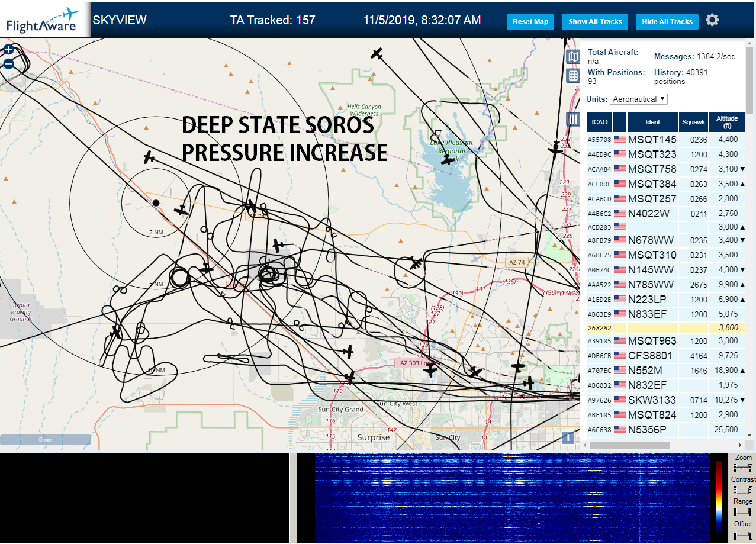The height and width of the screenshot is (544, 756).
Task: Click the sidebar horizontal scrollbar right arrow
Action: 739,445
